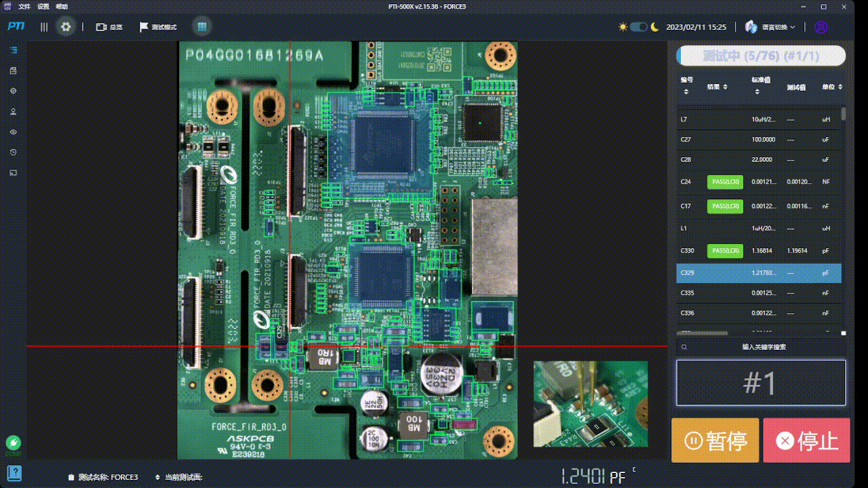The width and height of the screenshot is (868, 488).
Task: Sort the table by 编号 column
Action: (x=687, y=86)
